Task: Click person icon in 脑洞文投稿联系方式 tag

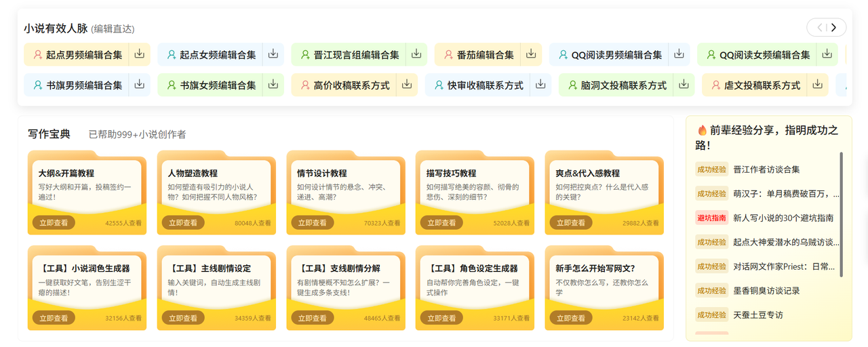Action: click(572, 85)
